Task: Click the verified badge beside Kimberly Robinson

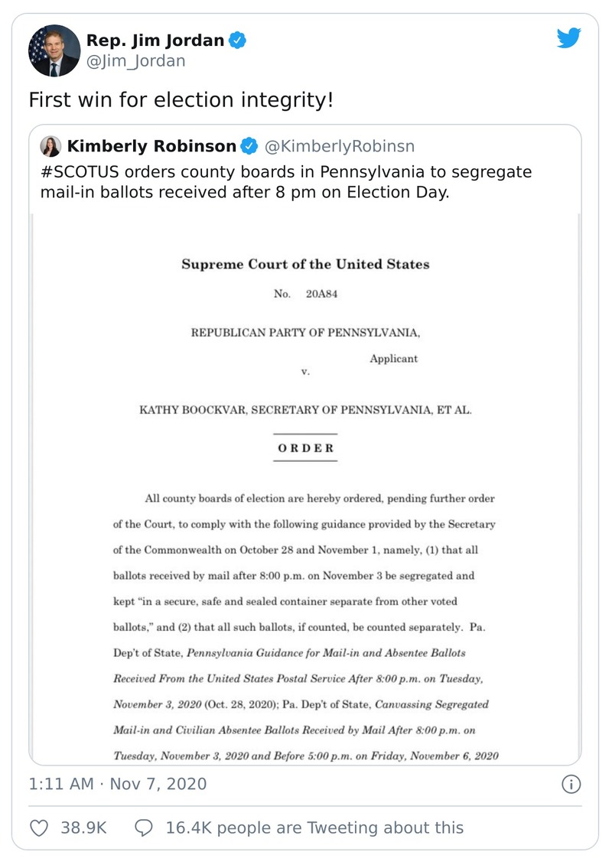Action: pyautogui.click(x=250, y=146)
